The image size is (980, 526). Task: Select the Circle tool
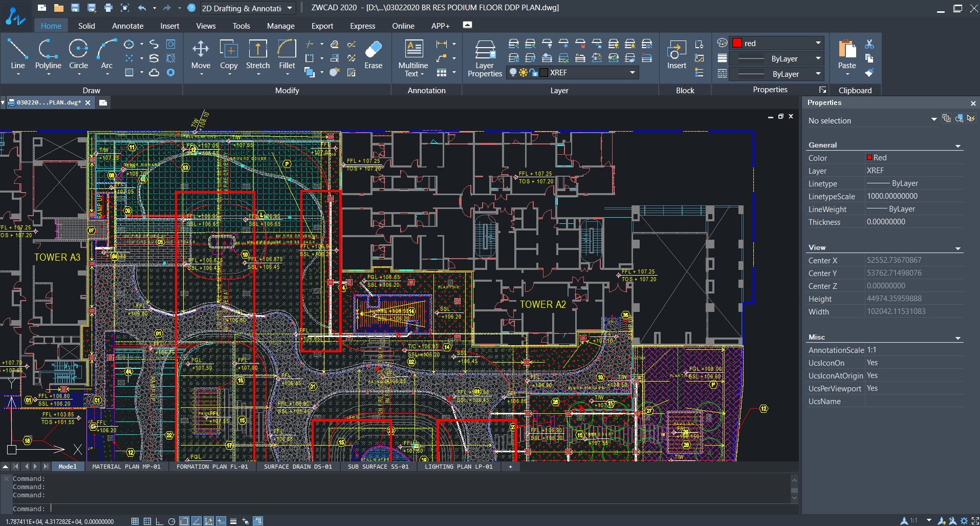(x=78, y=54)
